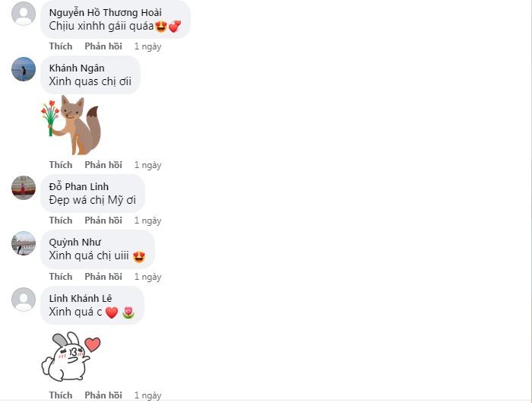The height and width of the screenshot is (403, 532).
Task: Open Linh Khánh Lê name link
Action: tap(81, 298)
